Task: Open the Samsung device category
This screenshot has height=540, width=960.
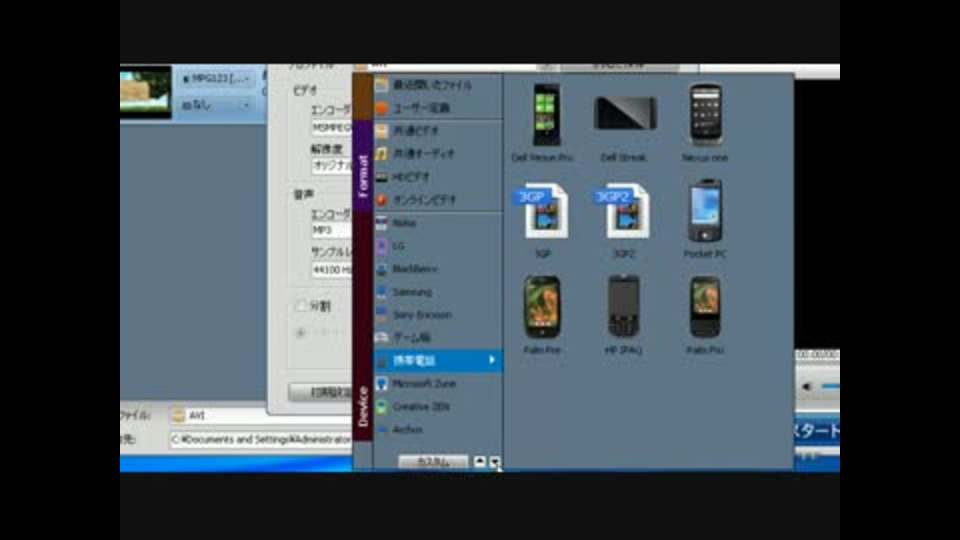Action: (438, 292)
